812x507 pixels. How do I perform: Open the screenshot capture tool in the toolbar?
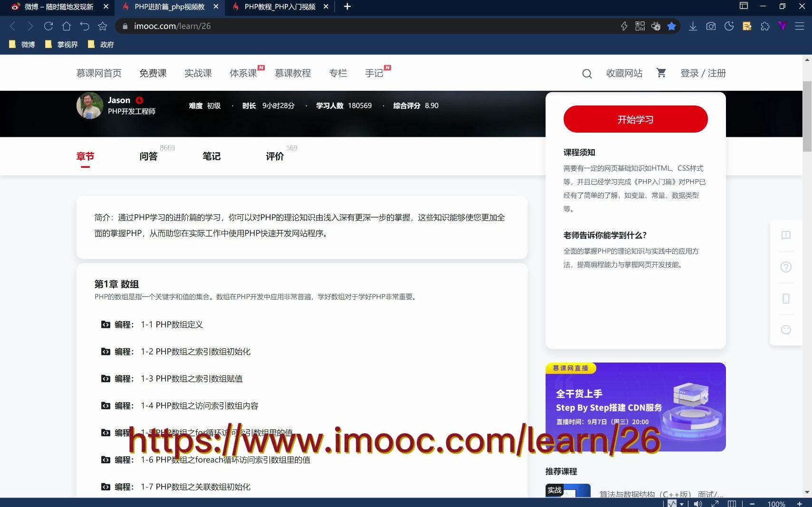point(711,26)
